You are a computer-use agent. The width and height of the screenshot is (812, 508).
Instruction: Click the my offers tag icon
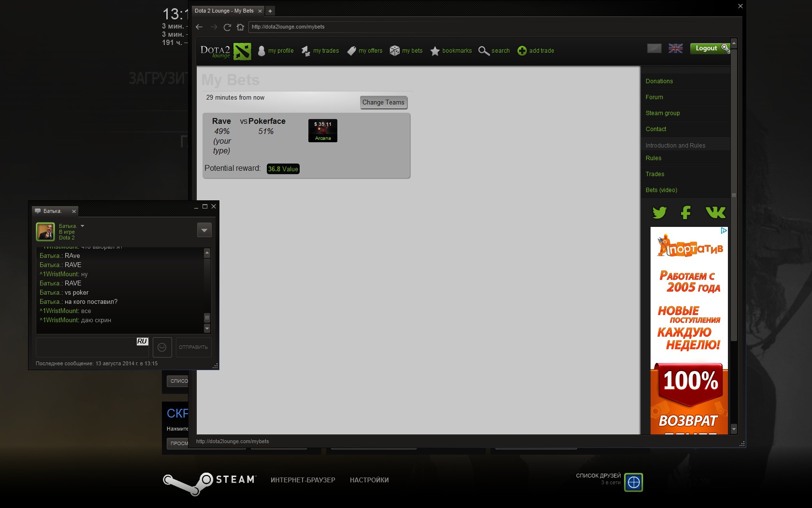click(351, 51)
